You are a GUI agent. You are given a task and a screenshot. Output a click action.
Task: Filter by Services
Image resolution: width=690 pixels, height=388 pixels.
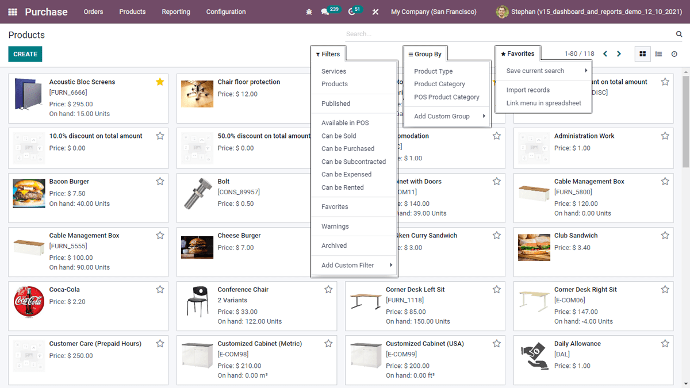pos(334,71)
